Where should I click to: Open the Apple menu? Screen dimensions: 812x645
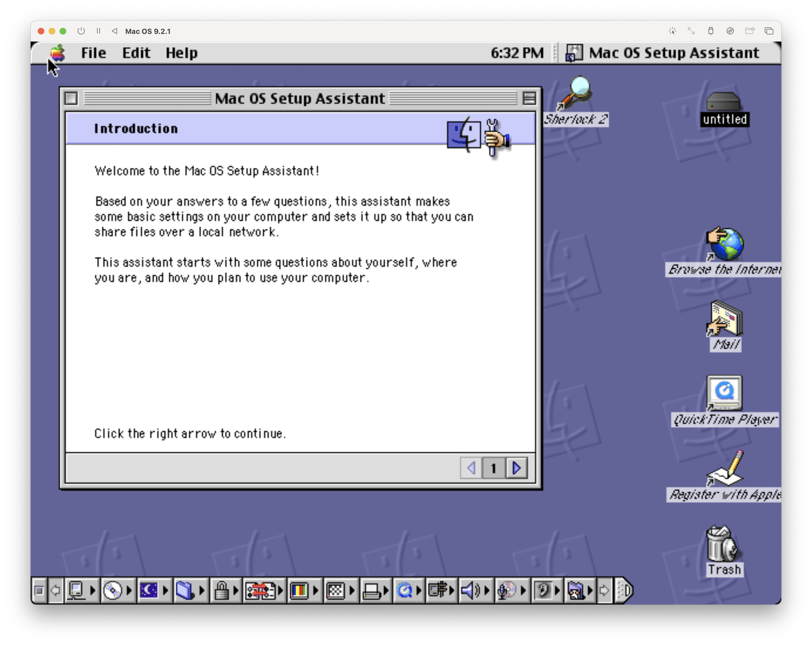click(x=58, y=53)
